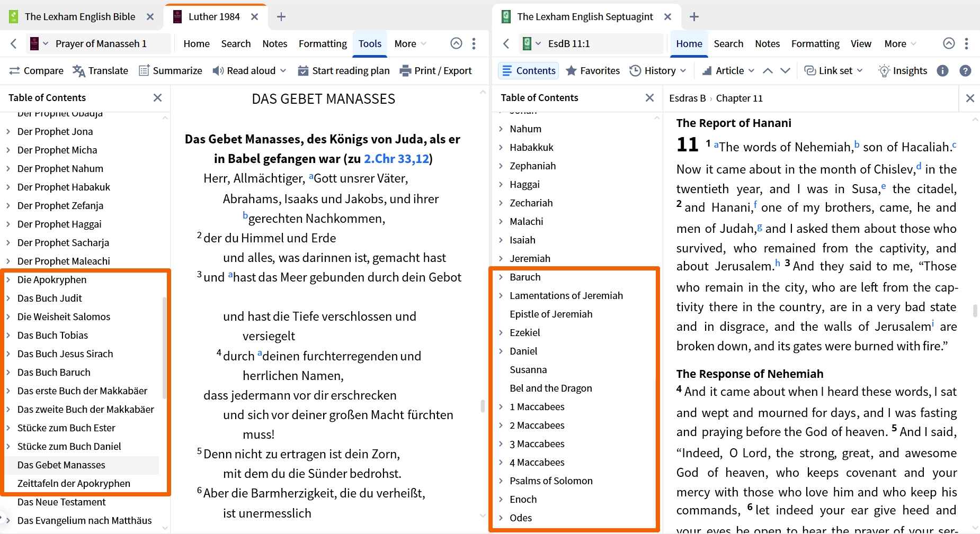The image size is (980, 534).
Task: Add new tab in right pane
Action: pos(694,17)
